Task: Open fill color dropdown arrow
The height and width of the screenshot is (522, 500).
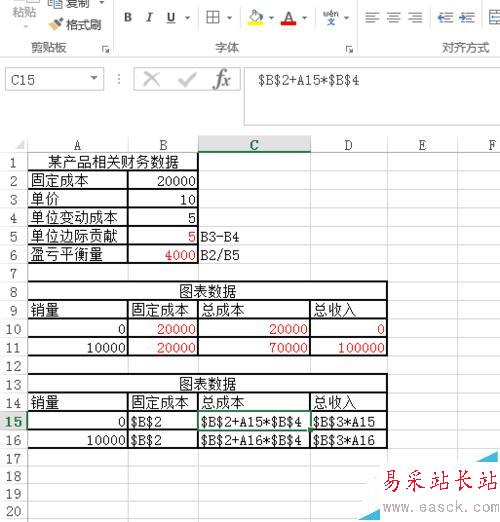Action: [x=271, y=17]
